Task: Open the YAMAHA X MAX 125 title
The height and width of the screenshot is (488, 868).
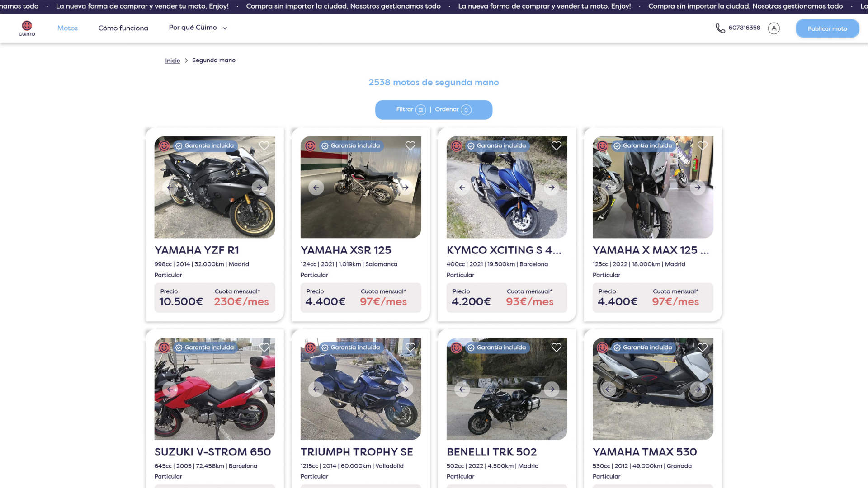Action: tap(651, 250)
